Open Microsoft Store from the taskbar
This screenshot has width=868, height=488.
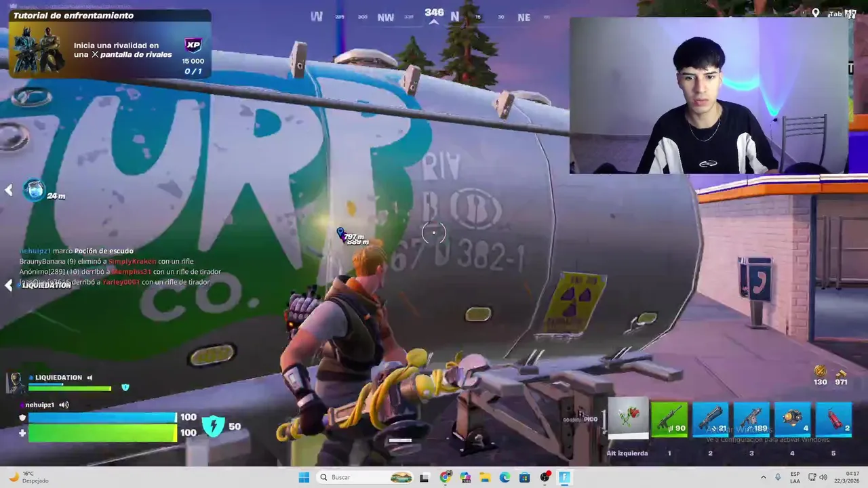tap(524, 477)
